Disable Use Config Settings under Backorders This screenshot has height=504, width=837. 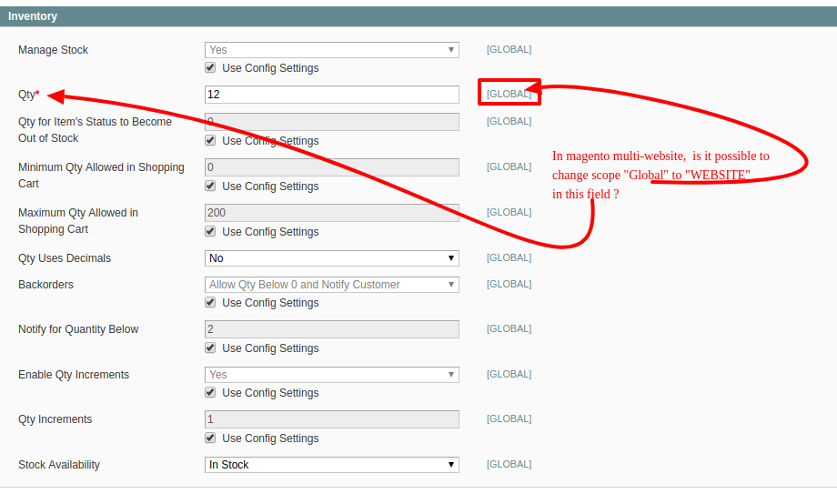pyautogui.click(x=210, y=303)
